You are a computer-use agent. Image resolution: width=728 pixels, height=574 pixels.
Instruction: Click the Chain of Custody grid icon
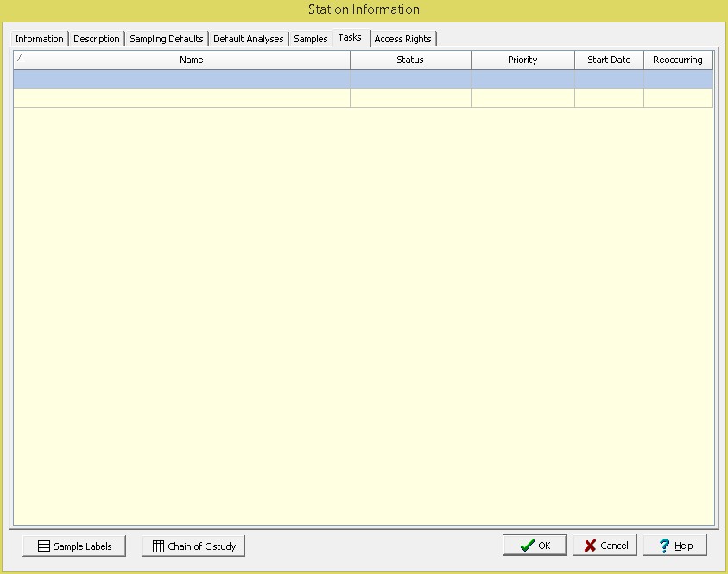click(x=158, y=546)
